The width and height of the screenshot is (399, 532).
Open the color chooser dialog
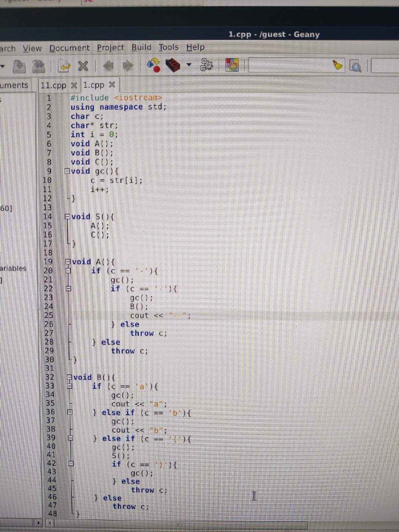(x=232, y=65)
